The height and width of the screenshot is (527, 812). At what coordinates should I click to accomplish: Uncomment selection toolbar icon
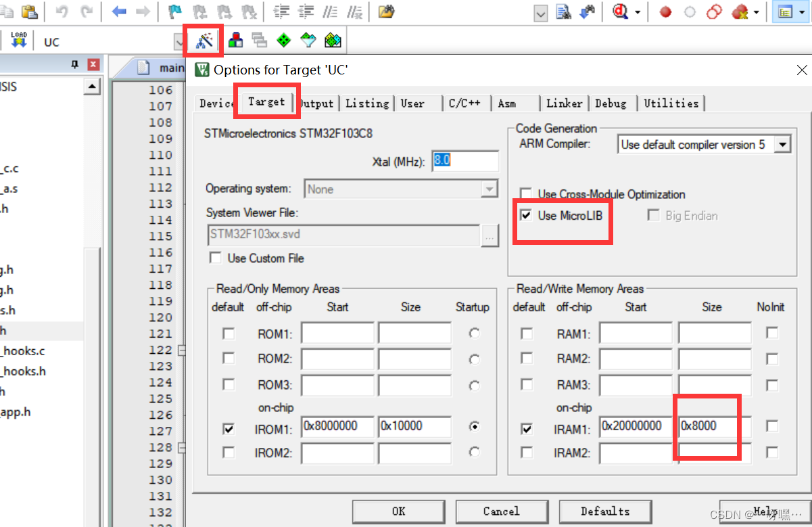[354, 12]
